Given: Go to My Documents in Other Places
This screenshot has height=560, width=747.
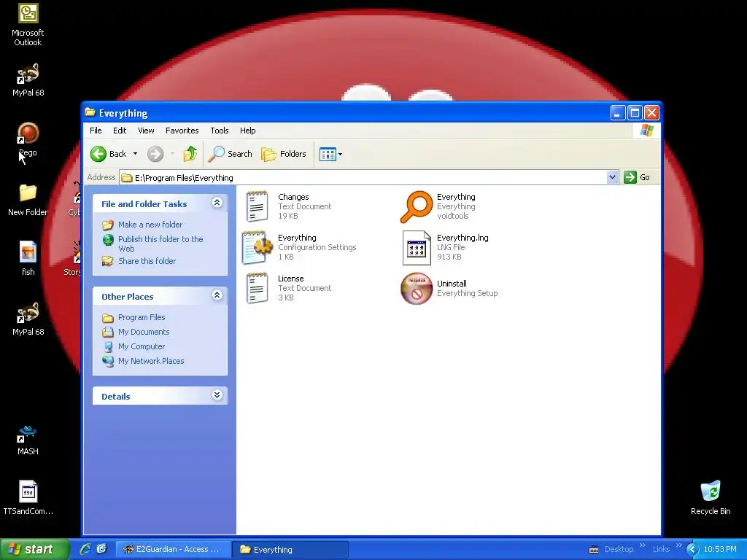Looking at the screenshot, I should point(144,332).
